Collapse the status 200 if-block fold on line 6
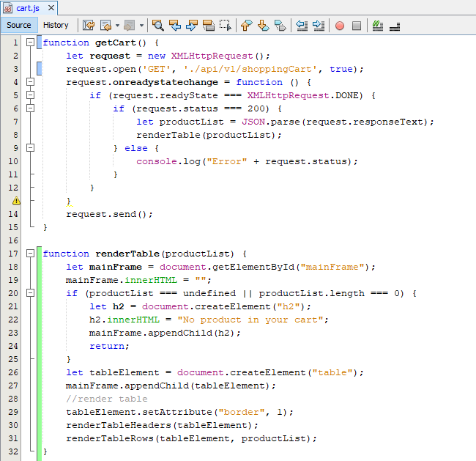The height and width of the screenshot is (461, 476). 30,108
